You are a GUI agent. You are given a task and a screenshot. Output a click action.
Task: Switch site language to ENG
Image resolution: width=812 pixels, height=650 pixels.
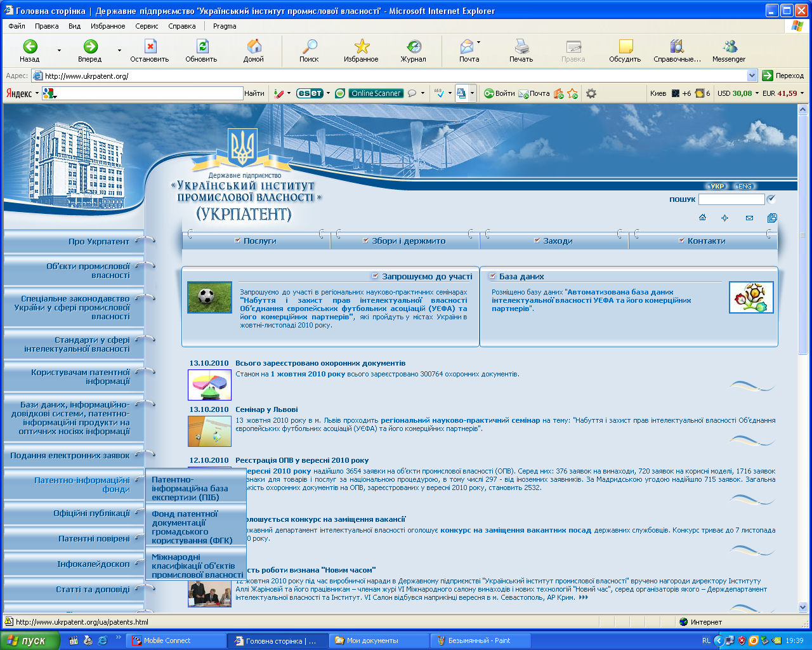coord(745,186)
